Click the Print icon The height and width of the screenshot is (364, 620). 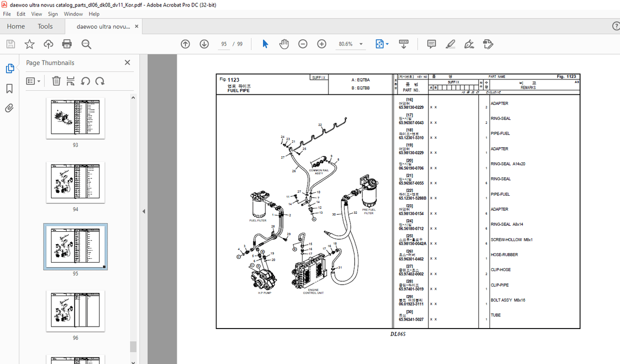[x=66, y=44]
